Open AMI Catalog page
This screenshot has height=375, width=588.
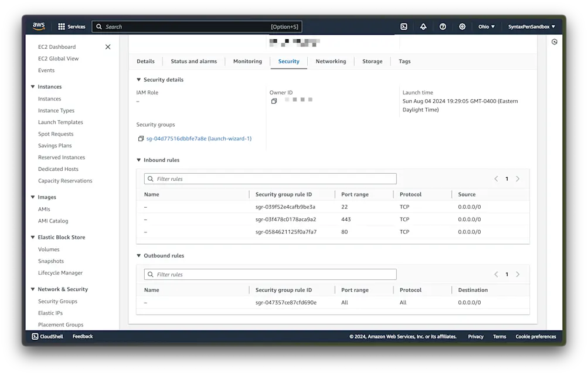point(53,221)
